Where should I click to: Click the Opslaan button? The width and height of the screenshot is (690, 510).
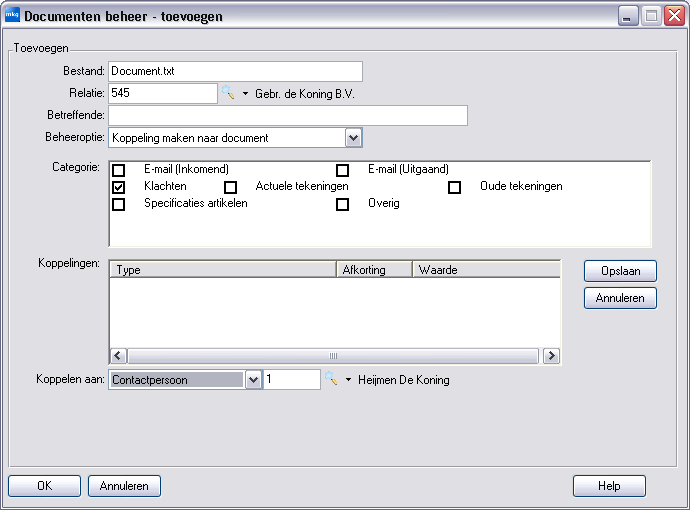(x=620, y=271)
